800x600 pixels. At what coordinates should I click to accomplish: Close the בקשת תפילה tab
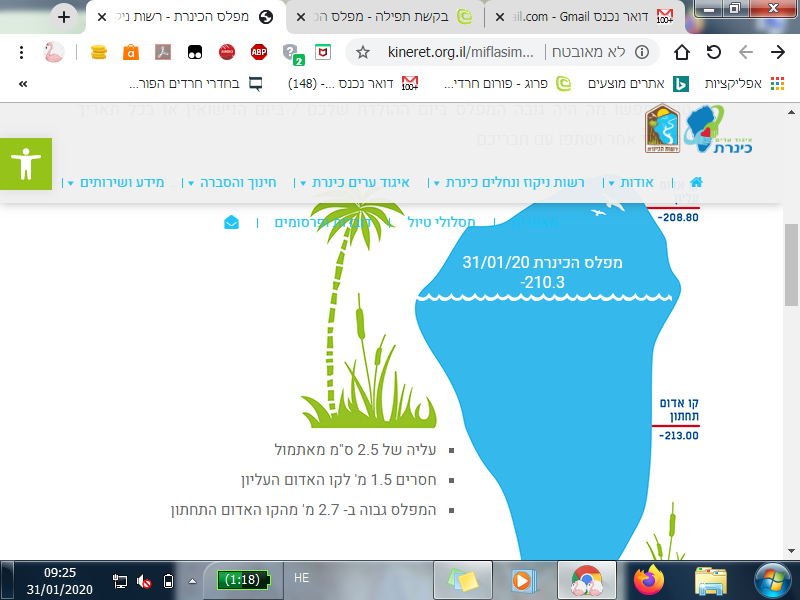[x=301, y=17]
